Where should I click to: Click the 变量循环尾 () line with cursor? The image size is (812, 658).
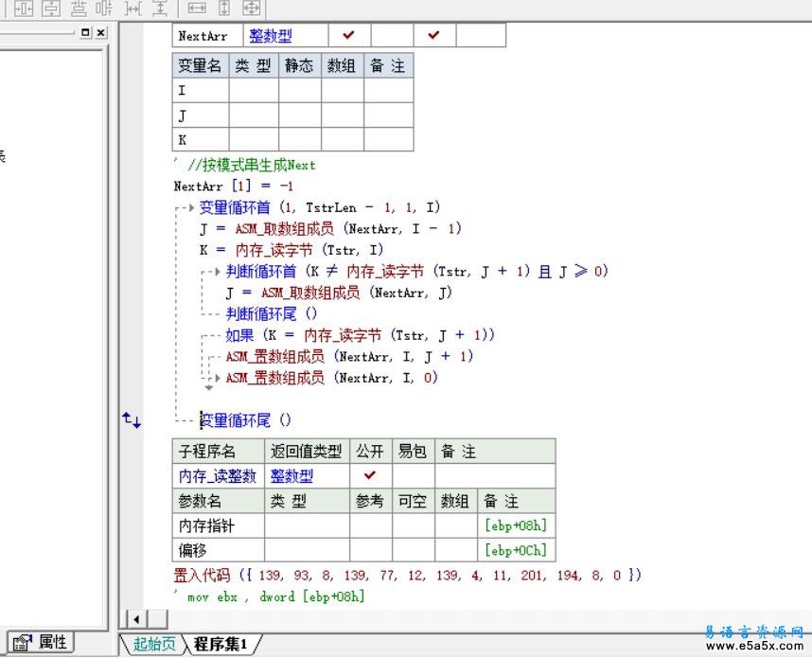point(245,420)
